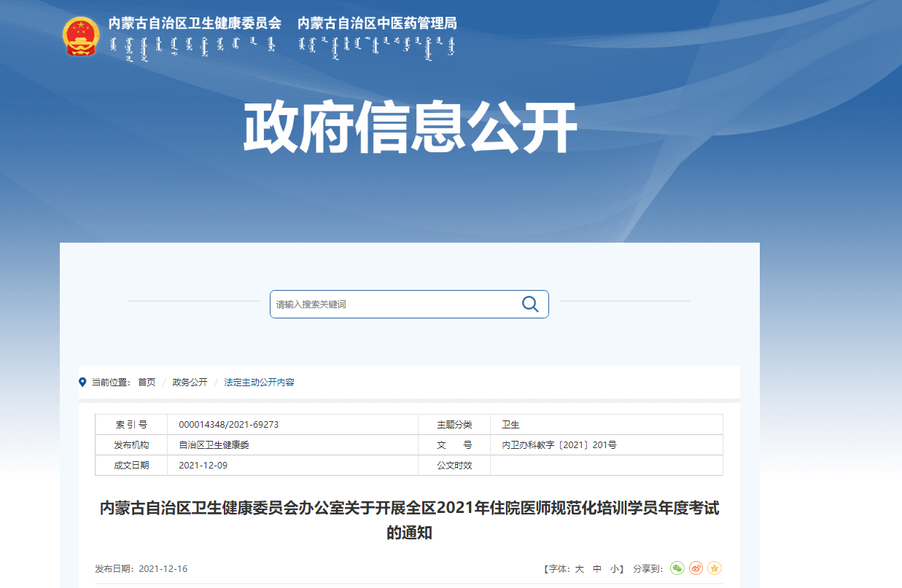Click the 请输入搜索关键词 search field
Viewport: 902px width, 588px height.
point(394,305)
